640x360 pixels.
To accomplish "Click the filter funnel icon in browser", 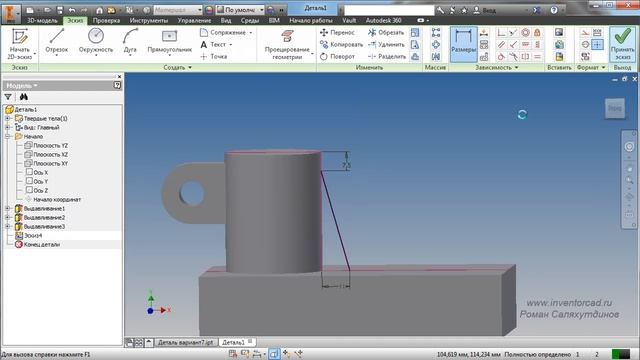I will [x=8, y=97].
